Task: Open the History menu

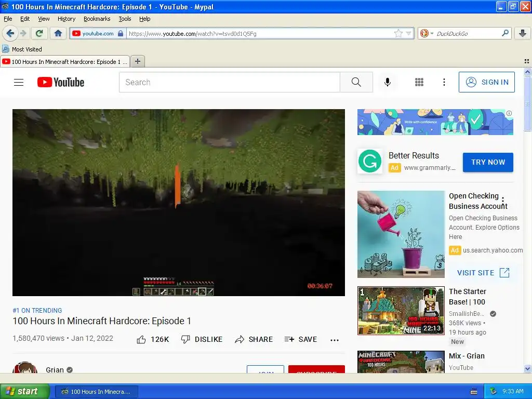Action: 66,19
